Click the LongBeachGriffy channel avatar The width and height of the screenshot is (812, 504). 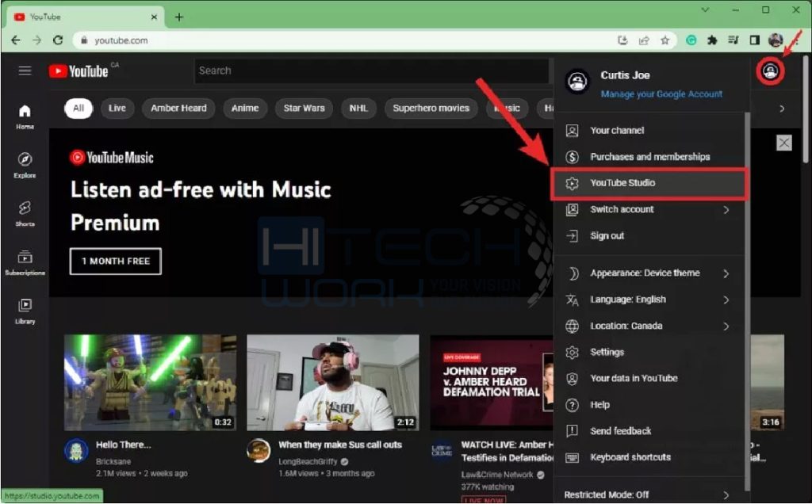[259, 450]
